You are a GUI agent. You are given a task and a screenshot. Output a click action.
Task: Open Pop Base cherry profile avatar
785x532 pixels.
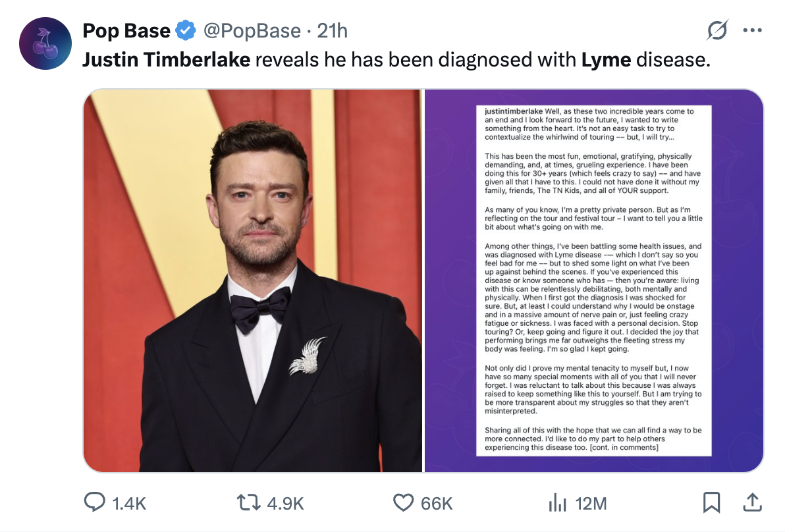(45, 43)
